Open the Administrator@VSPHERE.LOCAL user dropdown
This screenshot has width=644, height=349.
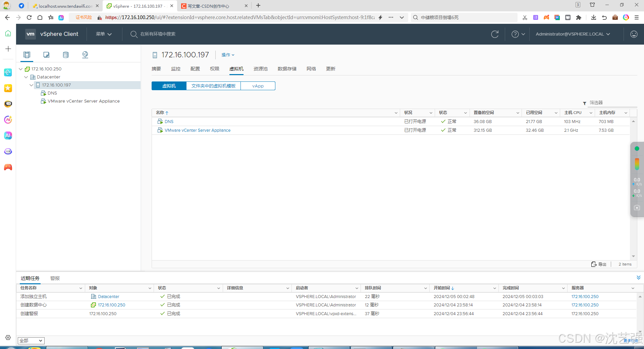(x=573, y=34)
